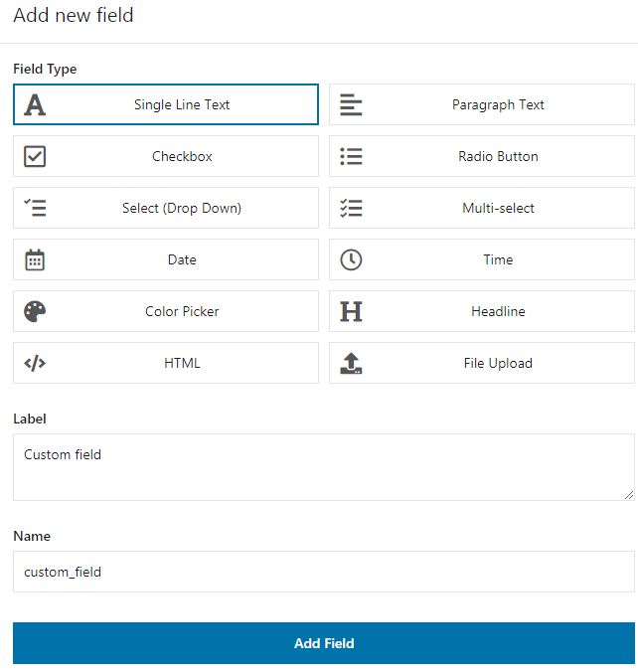Pick Multi-select field type label
Viewport: 638px width, 672px height.
tap(498, 209)
